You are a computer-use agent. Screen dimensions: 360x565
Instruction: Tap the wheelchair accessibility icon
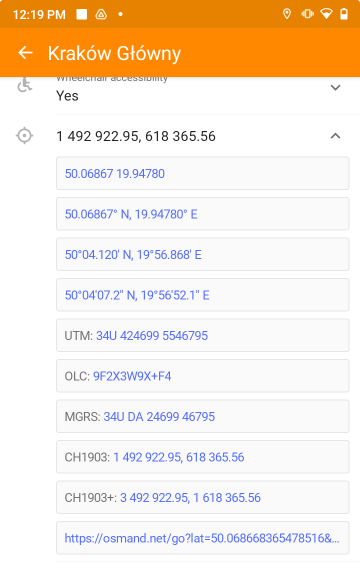click(25, 85)
